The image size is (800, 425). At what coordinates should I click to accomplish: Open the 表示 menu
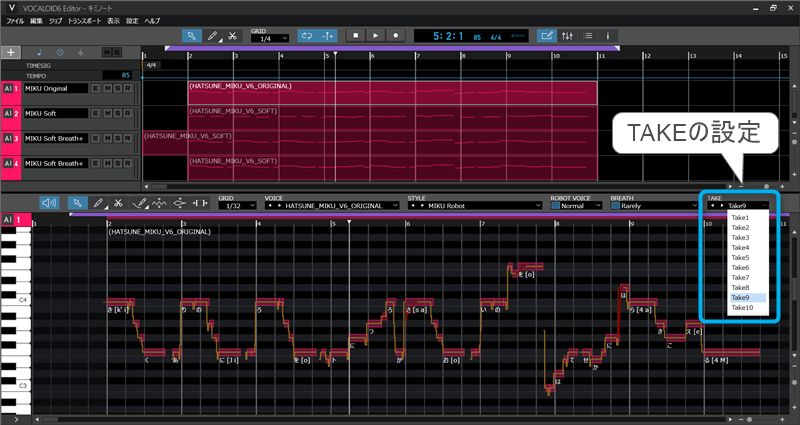113,21
